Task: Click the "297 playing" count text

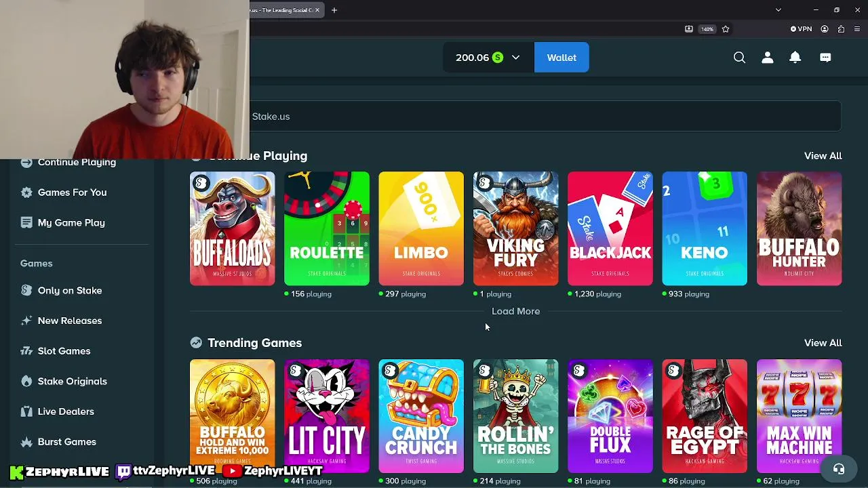Action: tap(406, 294)
